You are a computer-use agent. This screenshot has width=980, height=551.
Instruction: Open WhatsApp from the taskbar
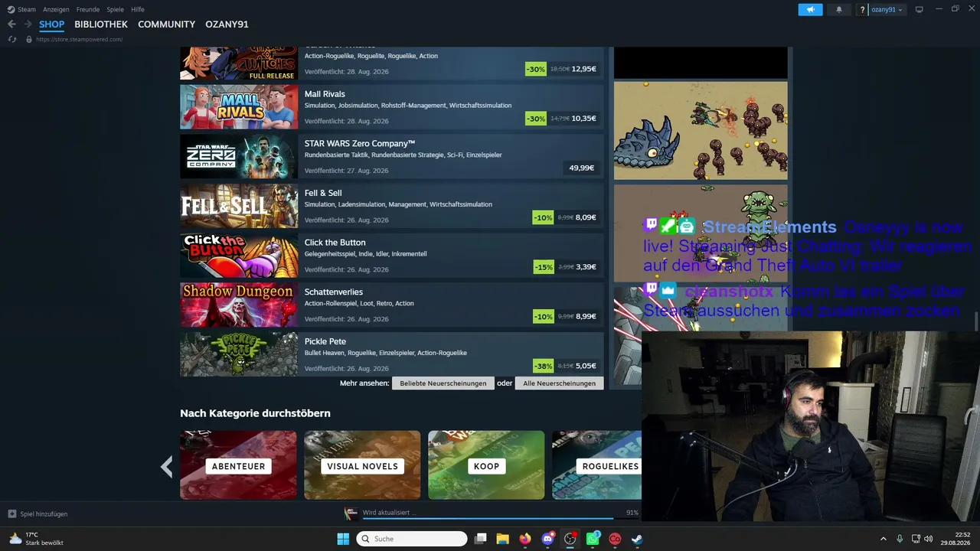pyautogui.click(x=593, y=539)
